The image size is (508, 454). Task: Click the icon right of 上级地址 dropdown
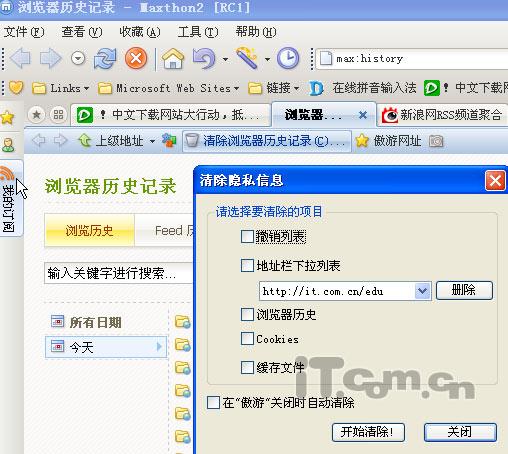tap(169, 141)
